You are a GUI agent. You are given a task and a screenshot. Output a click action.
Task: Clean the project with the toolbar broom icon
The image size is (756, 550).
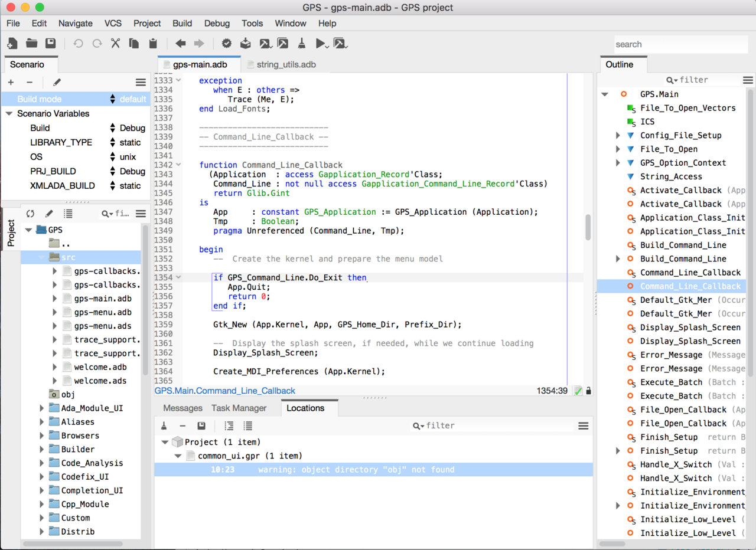coord(301,44)
